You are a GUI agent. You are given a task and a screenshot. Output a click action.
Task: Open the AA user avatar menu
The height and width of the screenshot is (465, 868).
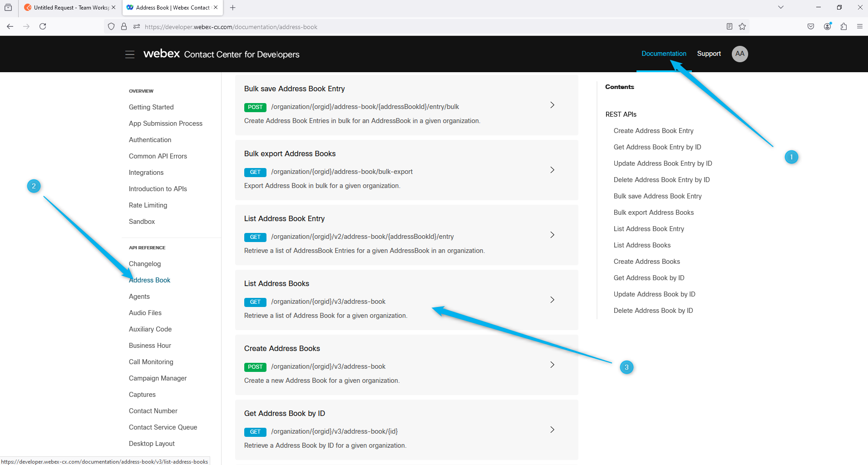click(740, 54)
